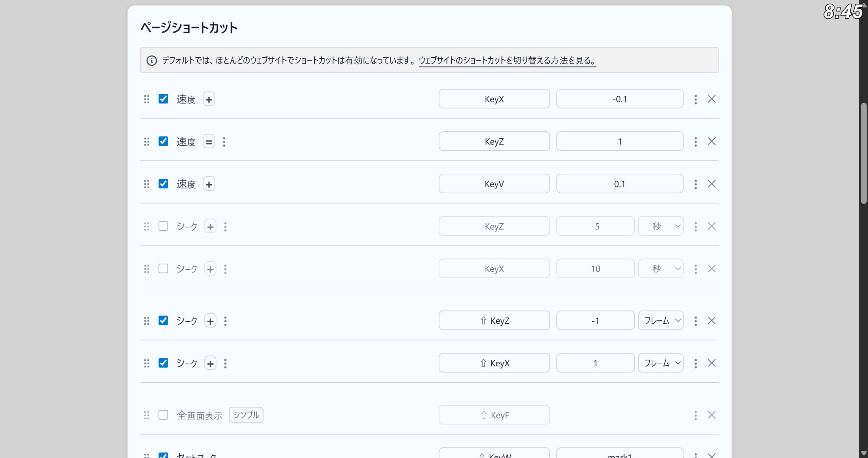The height and width of the screenshot is (458, 868).
Task: Click the info icon in the notice banner
Action: pos(152,61)
